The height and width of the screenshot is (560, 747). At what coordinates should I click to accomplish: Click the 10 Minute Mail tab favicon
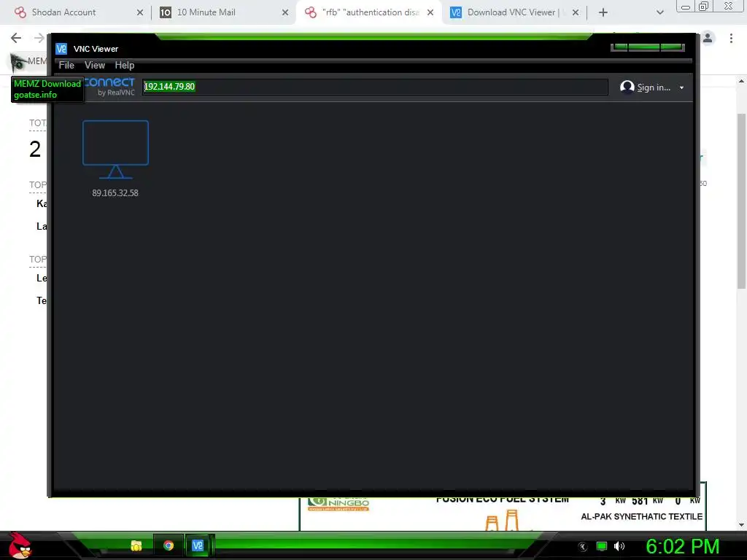pos(166,12)
